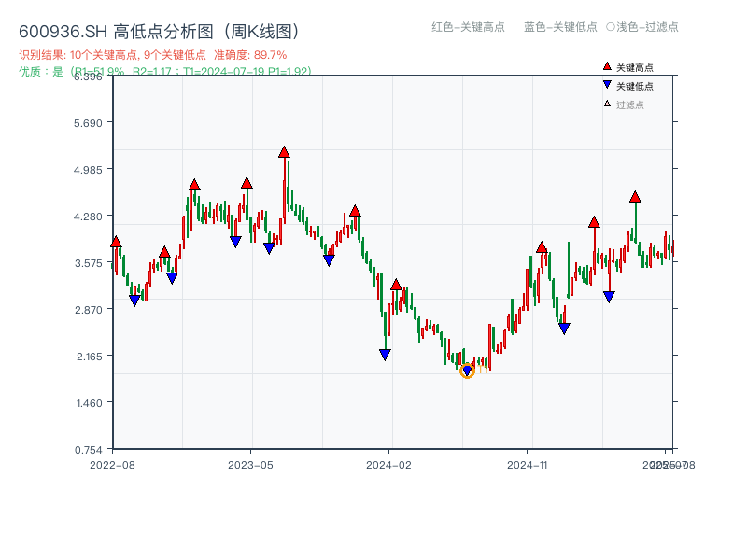Click the 2022-08 x-axis date label
This screenshot has height=560, width=747.
click(x=112, y=465)
